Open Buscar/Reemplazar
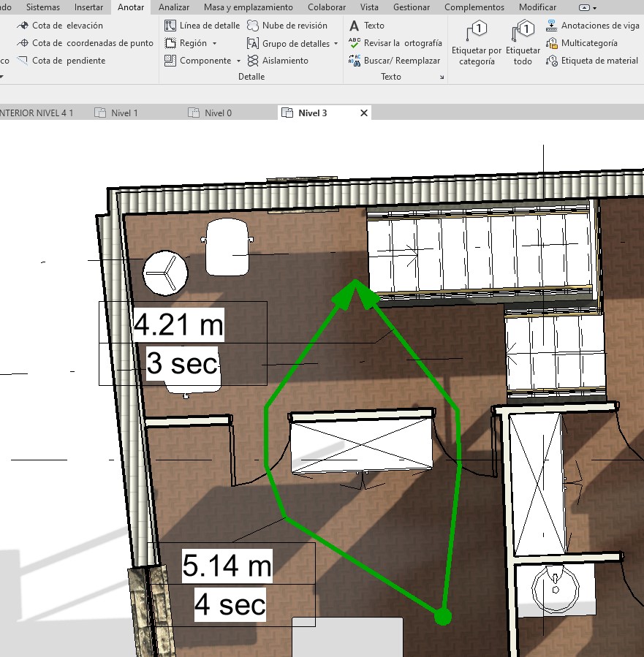The image size is (644, 657). (394, 61)
